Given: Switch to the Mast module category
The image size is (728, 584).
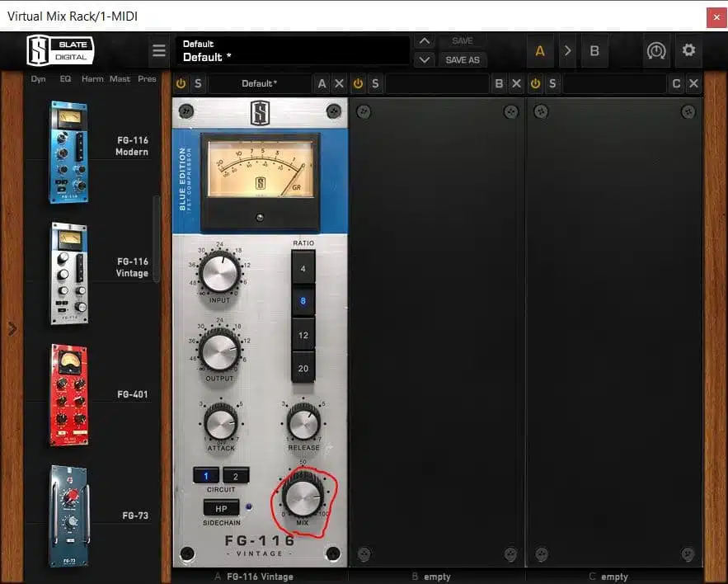Looking at the screenshot, I should pos(120,79).
